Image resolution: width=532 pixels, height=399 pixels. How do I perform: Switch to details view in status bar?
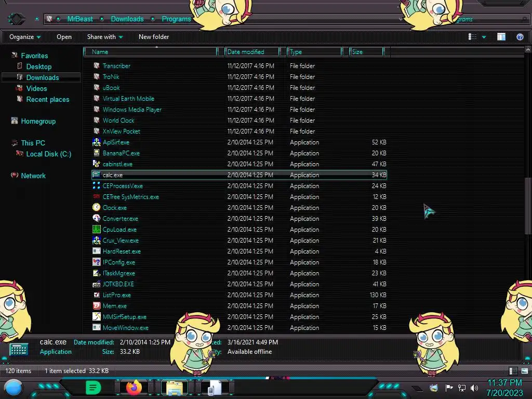513,371
